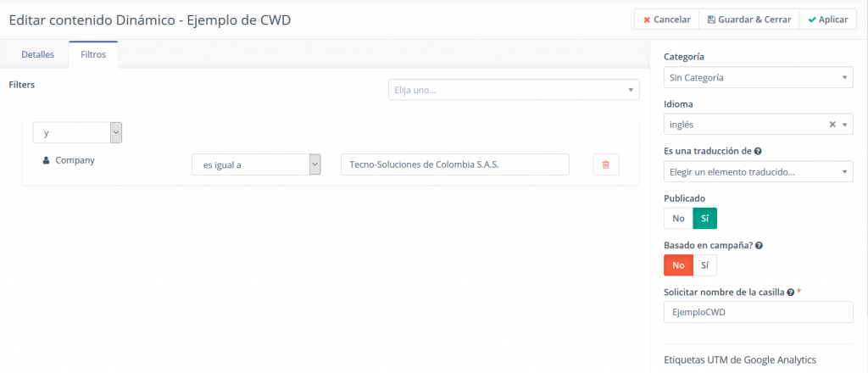This screenshot has height=373, width=868.
Task: Clear the 'inglés' language selection with the x
Action: [x=832, y=125]
